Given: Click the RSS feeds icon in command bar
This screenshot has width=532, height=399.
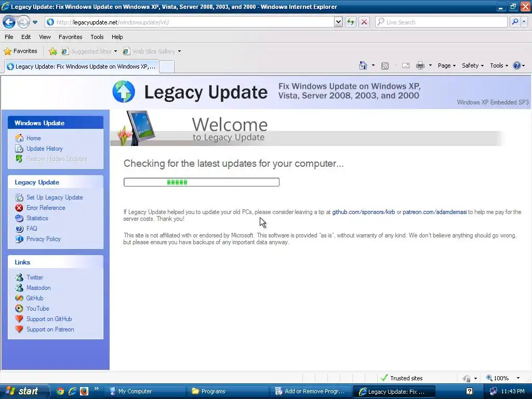Looking at the screenshot, I should (x=385, y=66).
